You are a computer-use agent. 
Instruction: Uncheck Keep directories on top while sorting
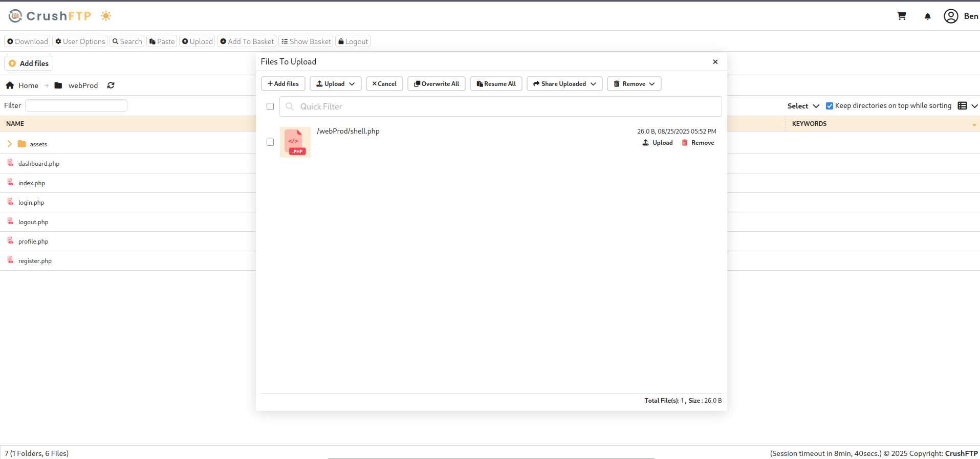830,106
